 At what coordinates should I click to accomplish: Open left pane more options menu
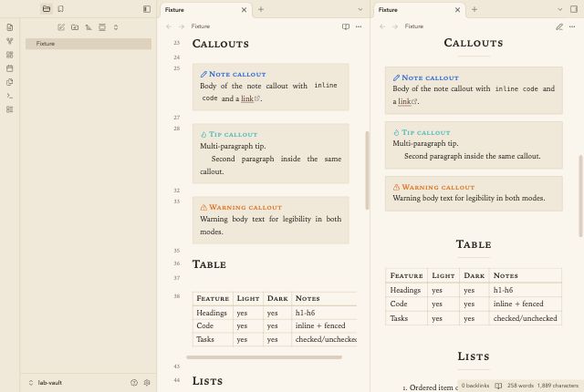[359, 26]
